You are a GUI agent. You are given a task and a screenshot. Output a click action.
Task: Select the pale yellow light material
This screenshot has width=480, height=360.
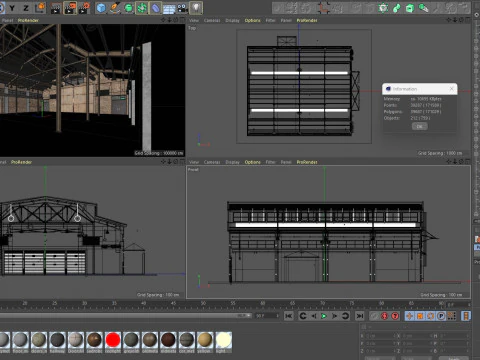(223, 340)
